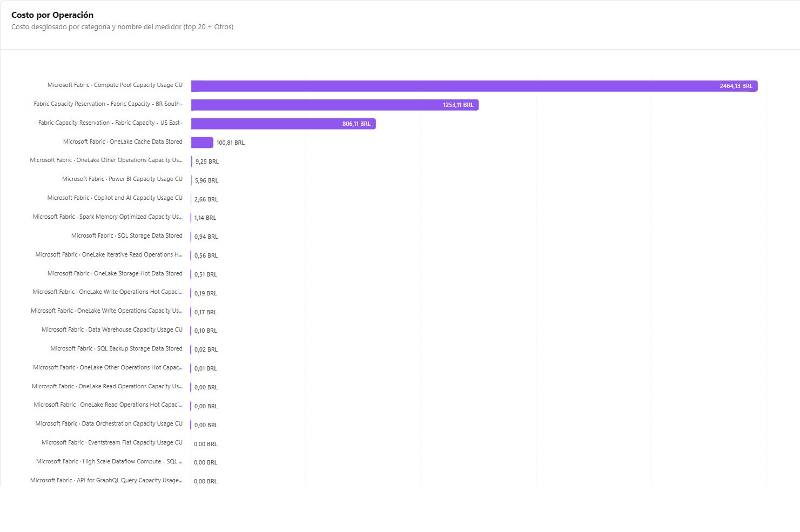The width and height of the screenshot is (800, 532).
Task: Click the OneLake Cache Data Stored bar
Action: pyautogui.click(x=202, y=143)
